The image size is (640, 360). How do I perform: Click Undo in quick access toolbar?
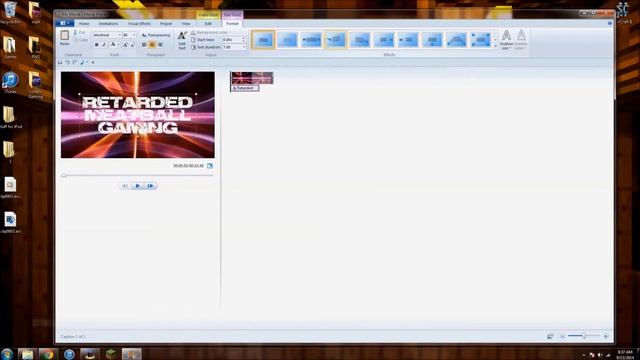tap(68, 62)
